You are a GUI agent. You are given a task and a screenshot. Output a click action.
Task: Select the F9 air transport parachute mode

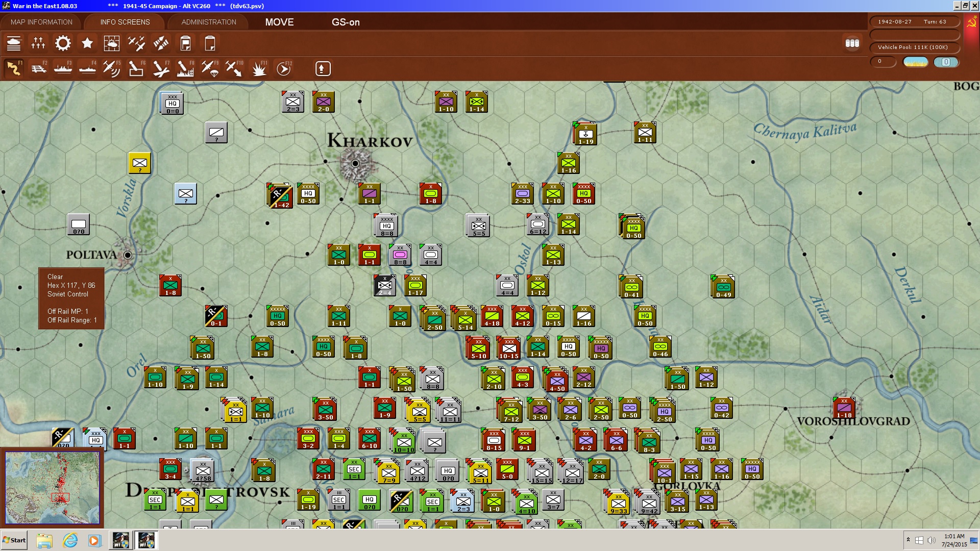pos(210,68)
